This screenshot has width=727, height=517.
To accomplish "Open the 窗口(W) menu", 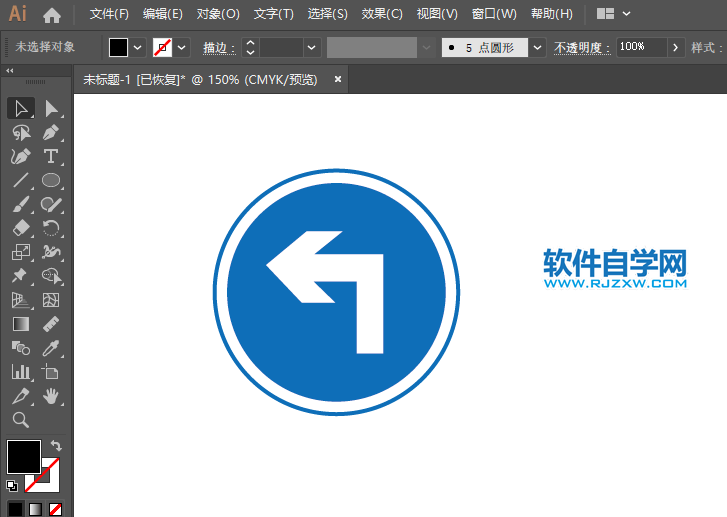I will [494, 14].
